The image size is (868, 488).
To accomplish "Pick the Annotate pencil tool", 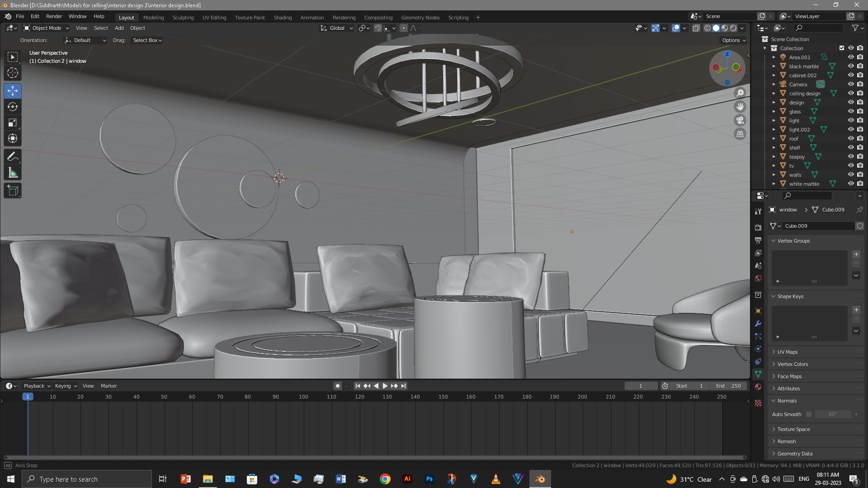I will [13, 157].
